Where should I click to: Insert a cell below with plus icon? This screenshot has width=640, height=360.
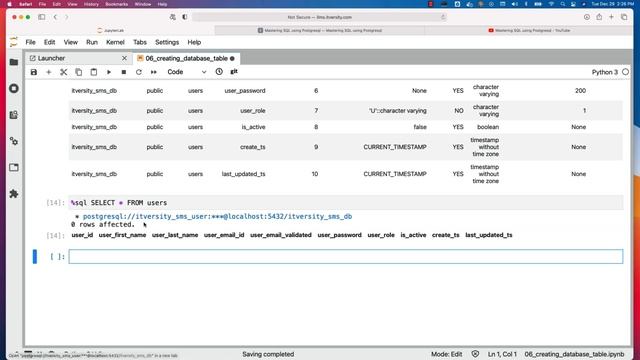(x=49, y=72)
